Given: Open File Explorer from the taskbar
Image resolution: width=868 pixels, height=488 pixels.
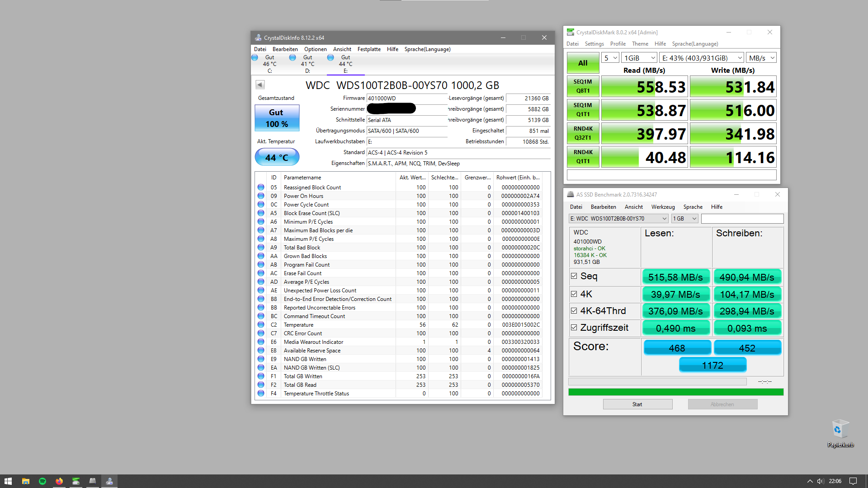Looking at the screenshot, I should (26, 481).
